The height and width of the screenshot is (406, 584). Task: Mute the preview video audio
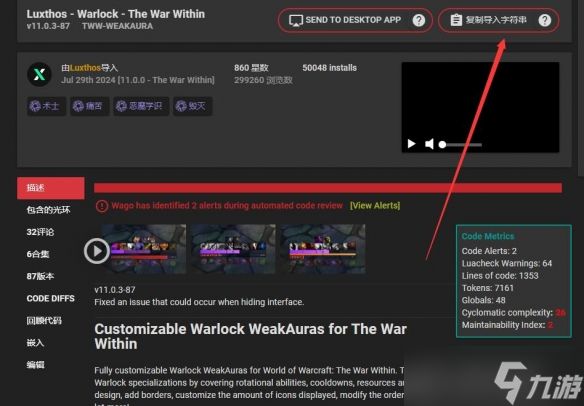429,144
